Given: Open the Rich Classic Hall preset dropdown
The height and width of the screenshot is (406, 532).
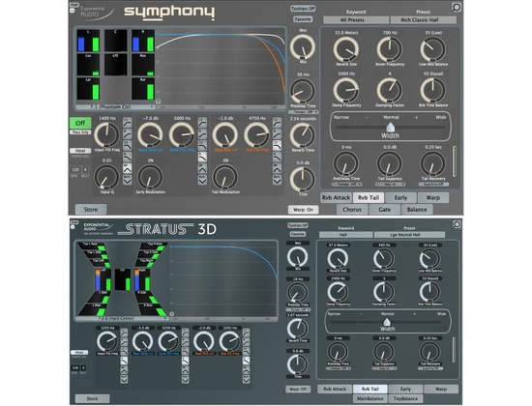Looking at the screenshot, I should coord(423,20).
